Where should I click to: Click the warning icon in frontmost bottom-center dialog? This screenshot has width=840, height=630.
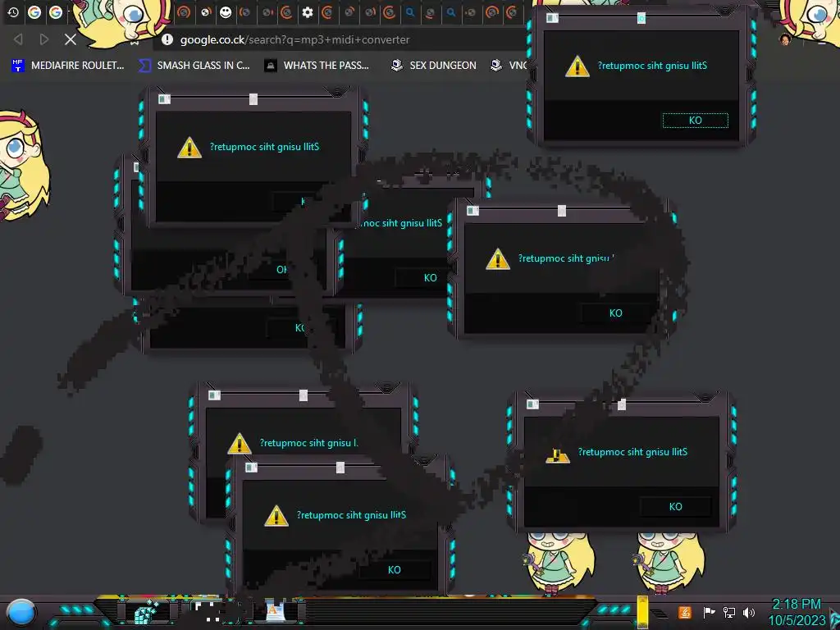(276, 515)
